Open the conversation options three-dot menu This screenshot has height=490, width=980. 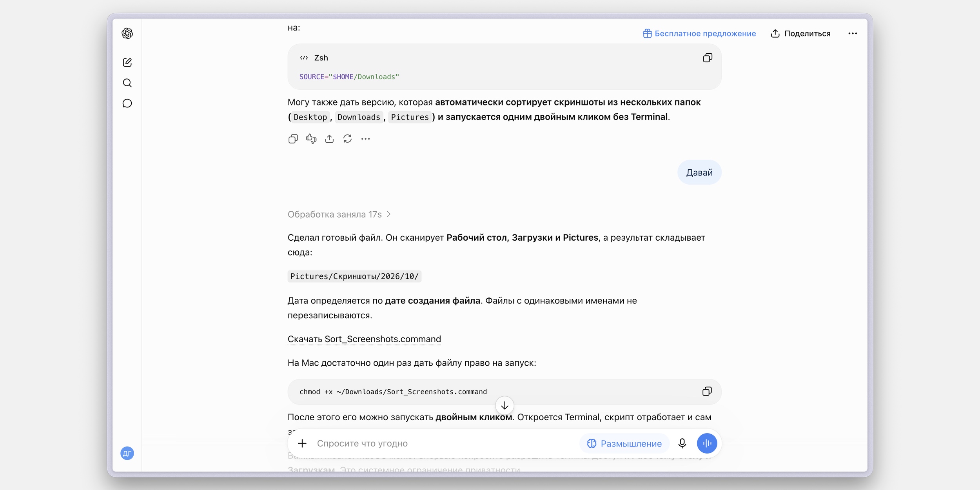click(853, 33)
